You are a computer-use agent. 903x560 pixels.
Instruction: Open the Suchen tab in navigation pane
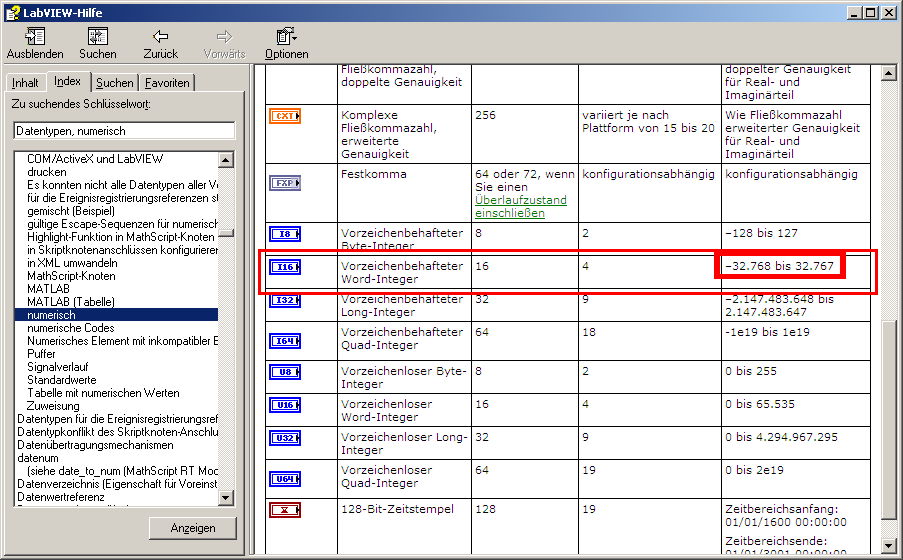pos(115,83)
